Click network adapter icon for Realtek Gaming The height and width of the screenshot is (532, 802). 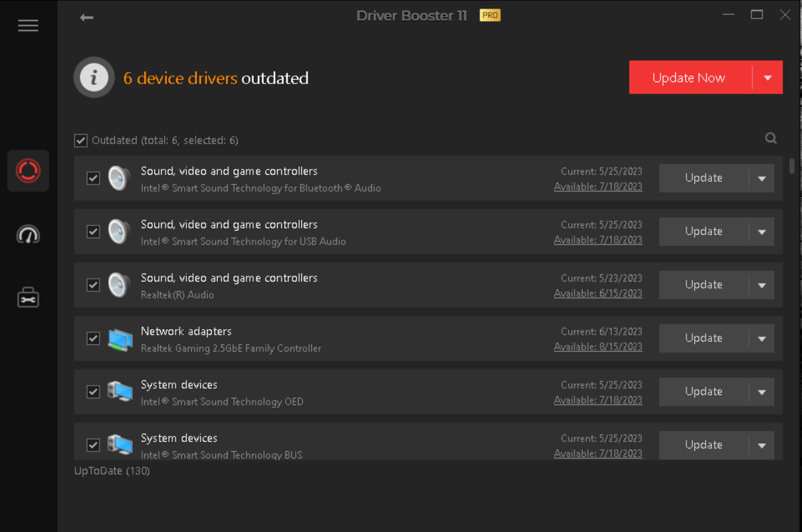pyautogui.click(x=120, y=338)
